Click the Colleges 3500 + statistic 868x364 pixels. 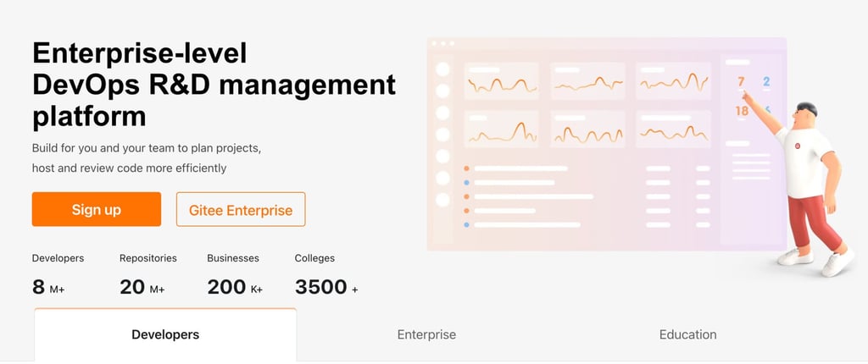click(x=326, y=277)
